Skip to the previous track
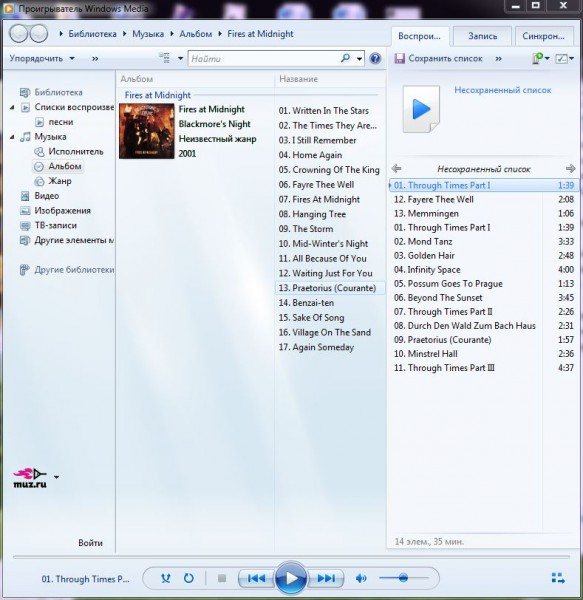The height and width of the screenshot is (600, 583). (256, 578)
